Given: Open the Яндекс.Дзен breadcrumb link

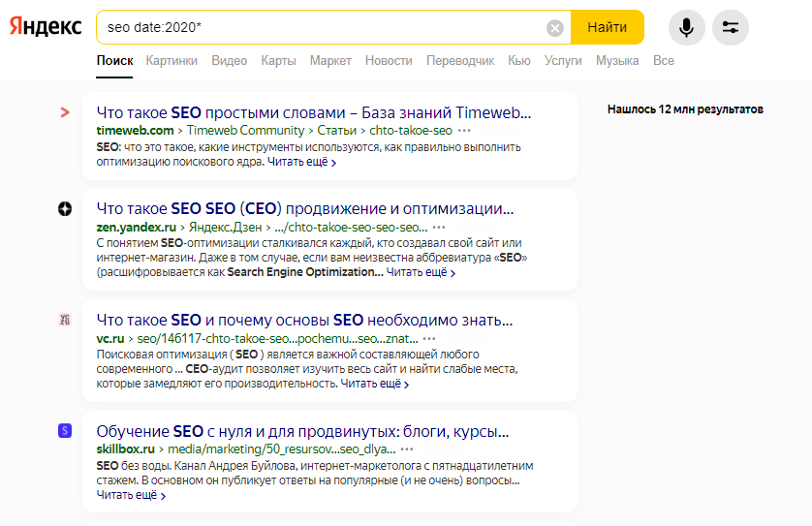Looking at the screenshot, I should coord(225,228).
